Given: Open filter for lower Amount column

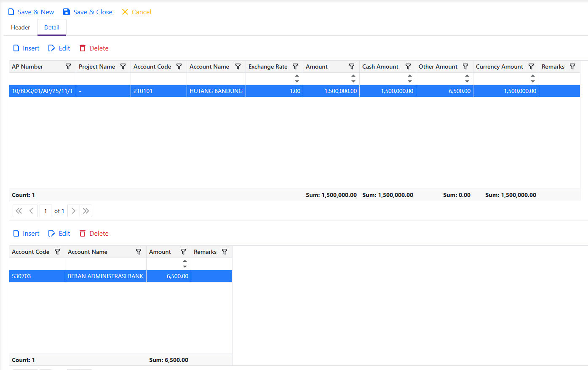Looking at the screenshot, I should [x=183, y=252].
